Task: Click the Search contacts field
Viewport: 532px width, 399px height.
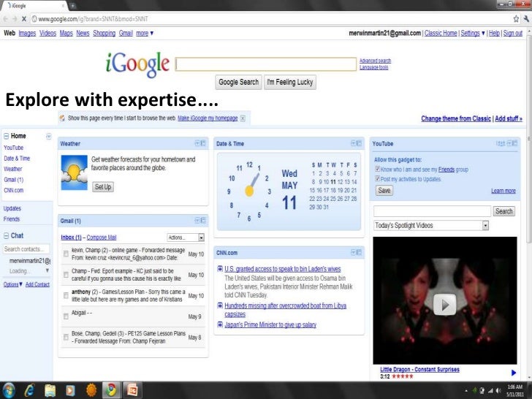Action: tap(26, 249)
